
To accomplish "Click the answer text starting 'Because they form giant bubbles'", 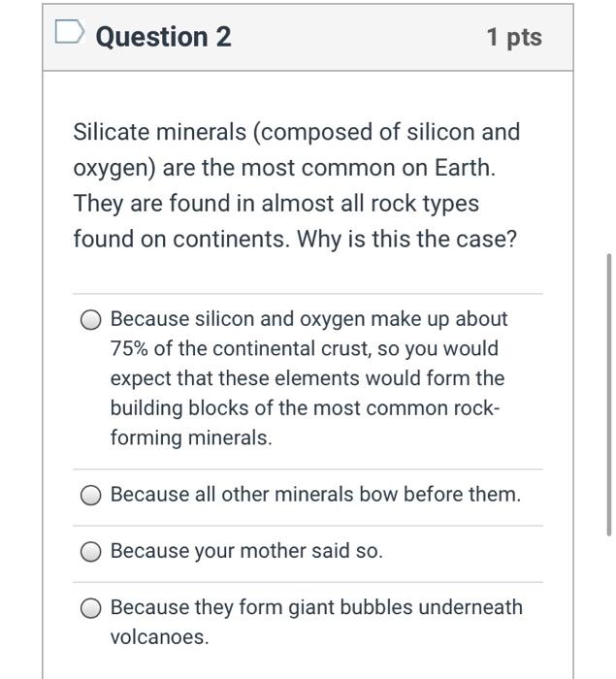I will point(316,622).
